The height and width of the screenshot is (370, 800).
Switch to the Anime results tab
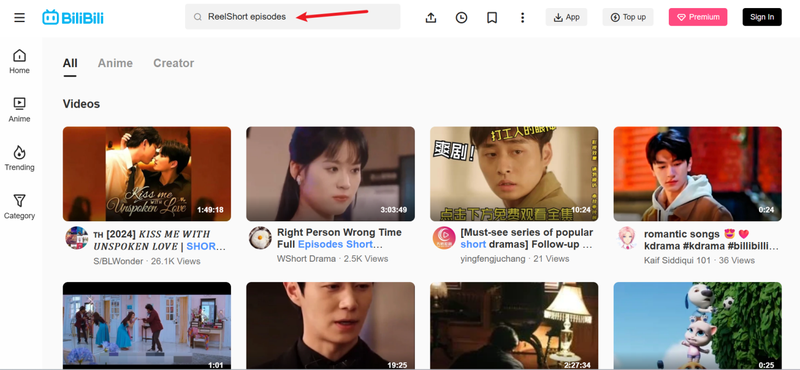115,63
